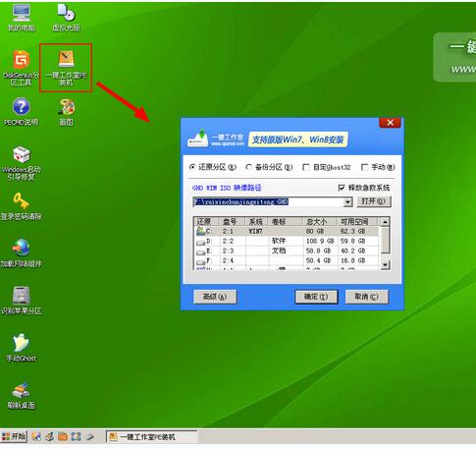476x449 pixels.
Task: Click the 108.9 GB total size cell
Action: click(x=320, y=241)
